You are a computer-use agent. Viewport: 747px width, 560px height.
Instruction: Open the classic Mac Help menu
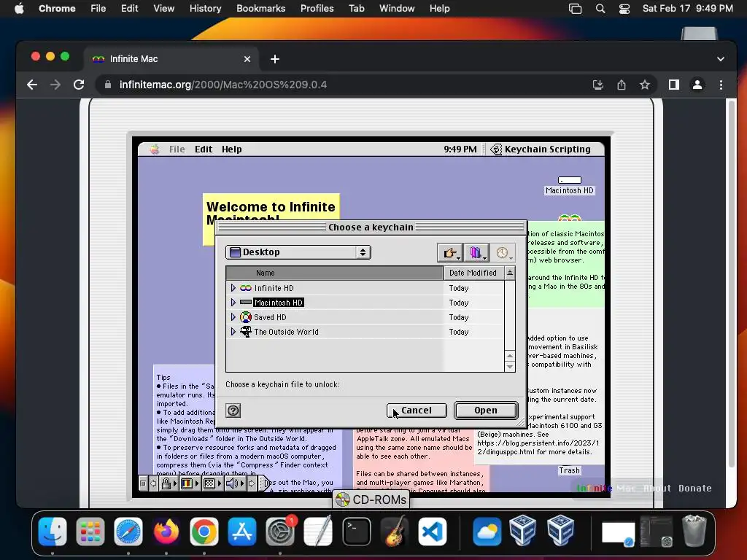click(x=231, y=149)
